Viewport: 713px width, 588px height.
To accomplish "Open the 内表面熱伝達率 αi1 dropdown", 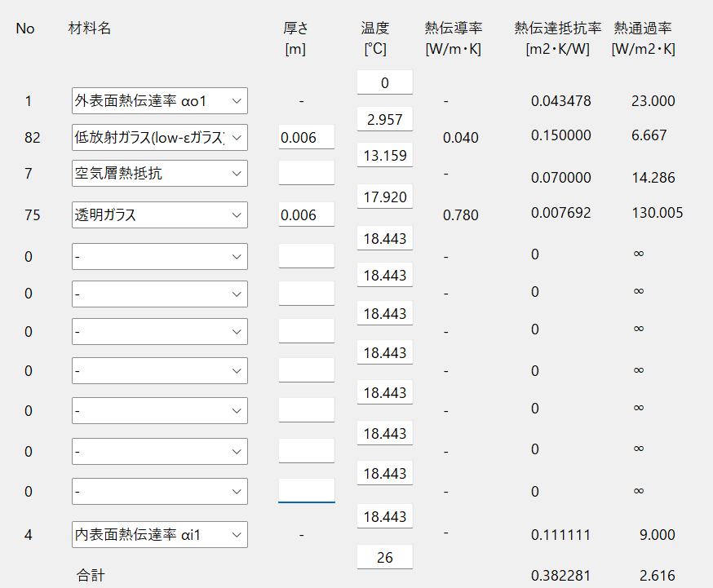I will click(x=160, y=534).
